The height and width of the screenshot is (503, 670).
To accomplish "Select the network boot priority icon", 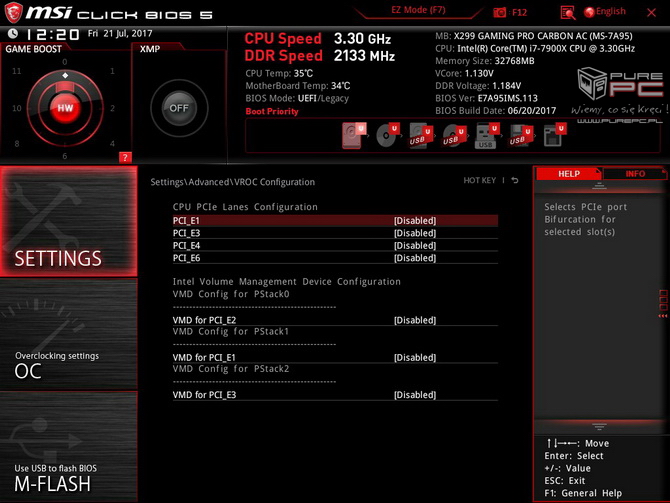I will click(554, 135).
